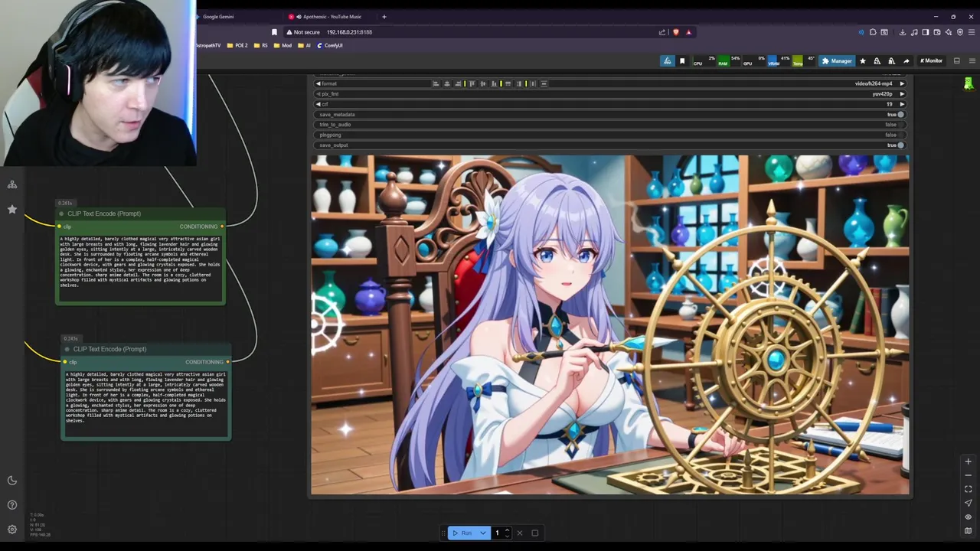The height and width of the screenshot is (551, 980).
Task: Click the music note media control icon
Action: click(x=914, y=32)
